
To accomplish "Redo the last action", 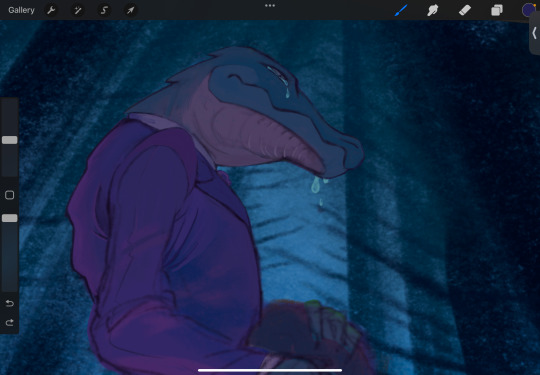I will (x=10, y=322).
